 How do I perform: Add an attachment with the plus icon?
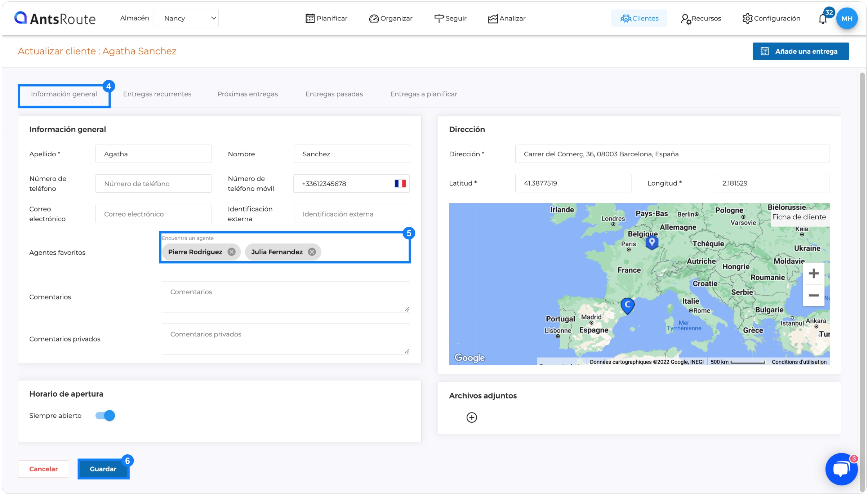point(472,418)
